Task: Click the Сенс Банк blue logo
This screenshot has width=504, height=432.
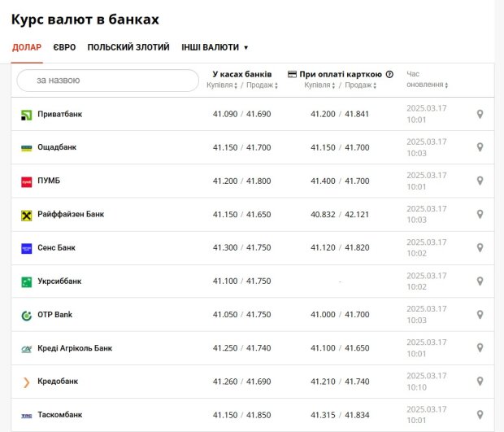Action: (26, 249)
